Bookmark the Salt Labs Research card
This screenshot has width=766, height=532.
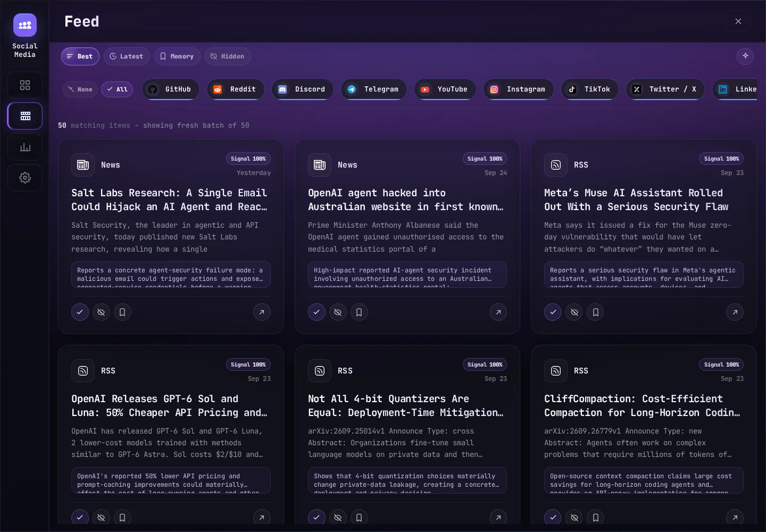point(122,312)
